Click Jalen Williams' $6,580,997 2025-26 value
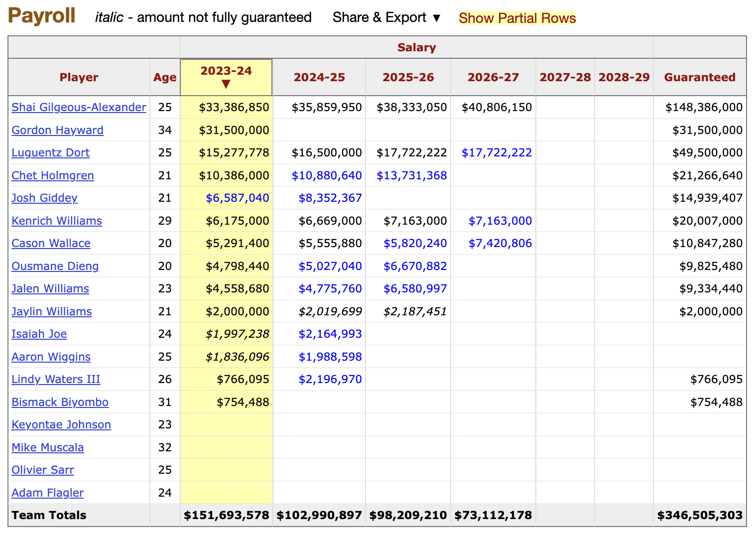Viewport: 756px width, 534px height. (x=415, y=288)
